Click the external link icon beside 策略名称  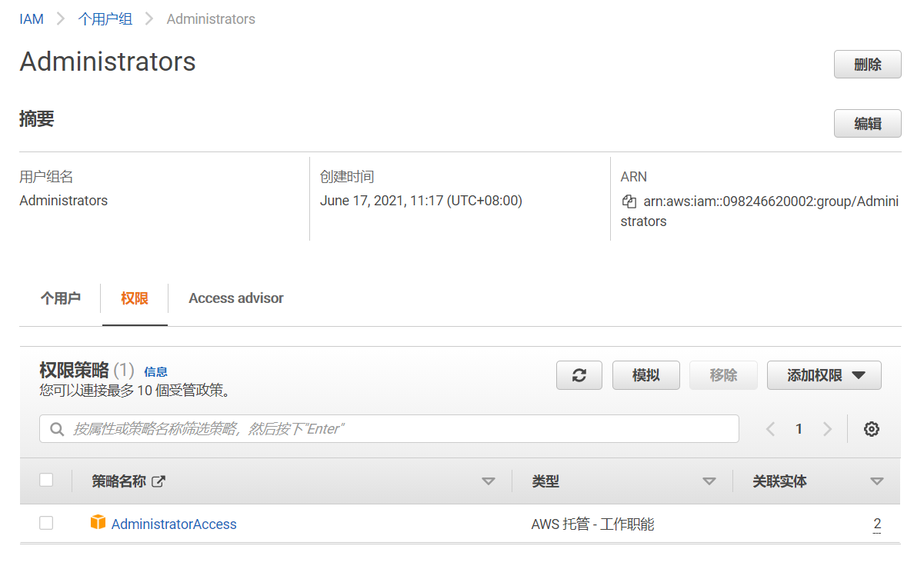coord(158,481)
